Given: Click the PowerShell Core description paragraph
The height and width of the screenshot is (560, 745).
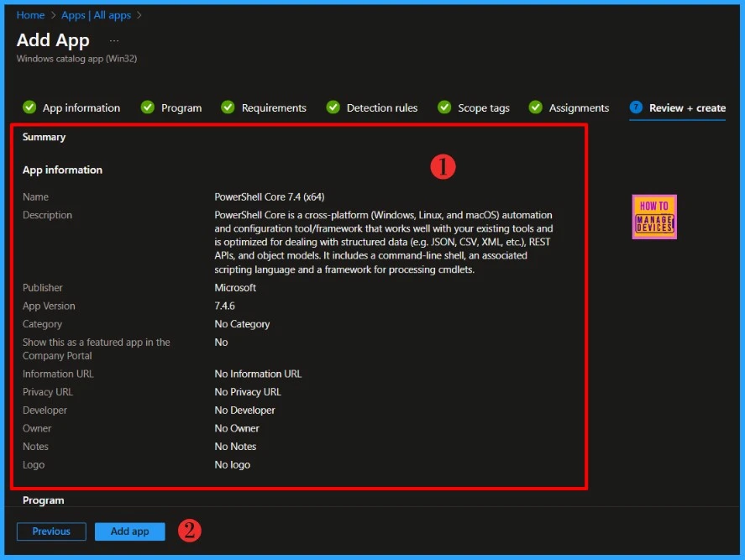Looking at the screenshot, I should (384, 243).
